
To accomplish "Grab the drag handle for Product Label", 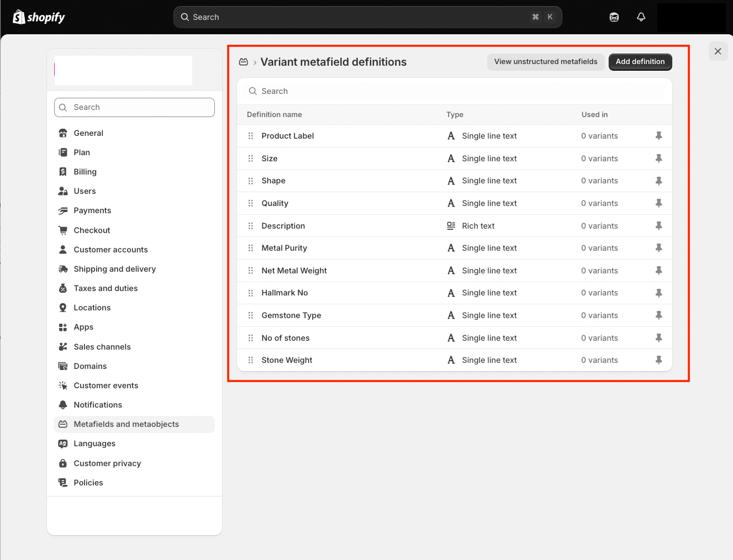I will pyautogui.click(x=251, y=136).
